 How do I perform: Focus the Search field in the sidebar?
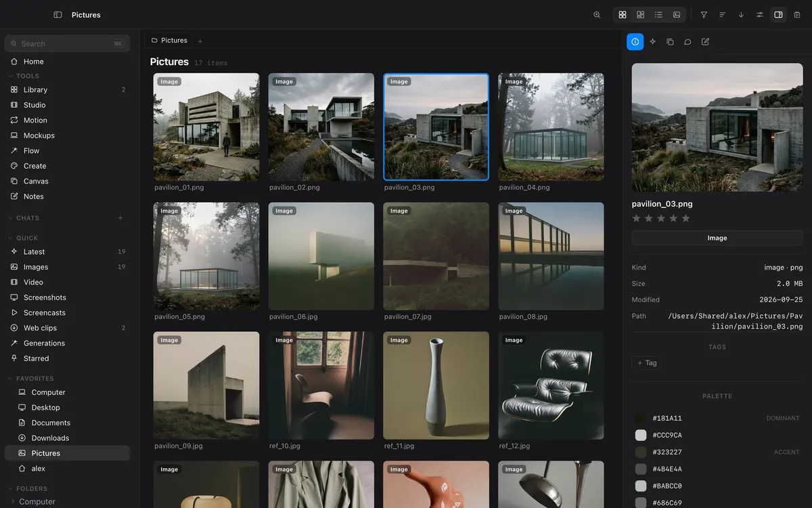67,43
